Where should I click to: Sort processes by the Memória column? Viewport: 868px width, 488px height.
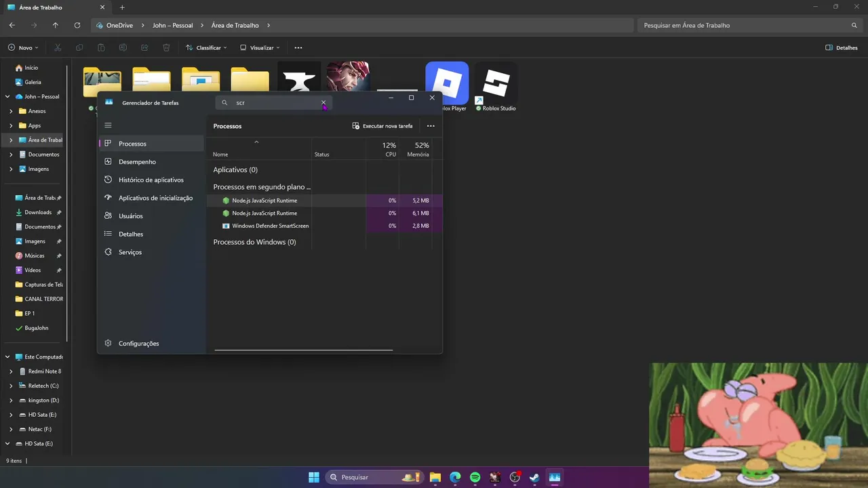pos(415,148)
